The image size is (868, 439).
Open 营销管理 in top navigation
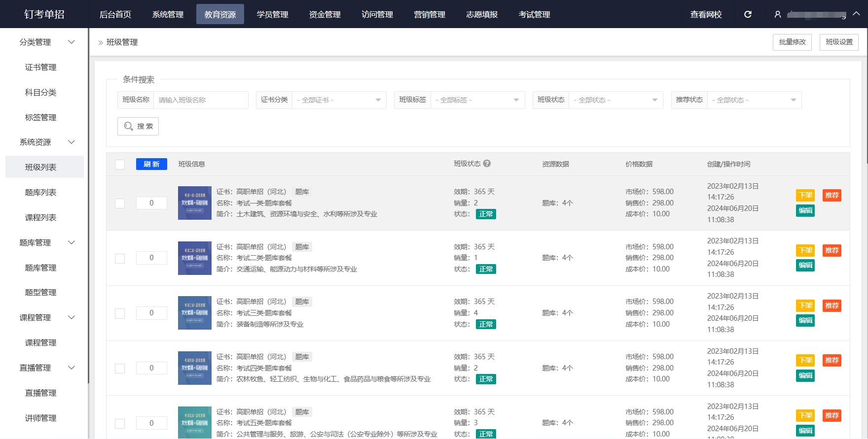[430, 14]
